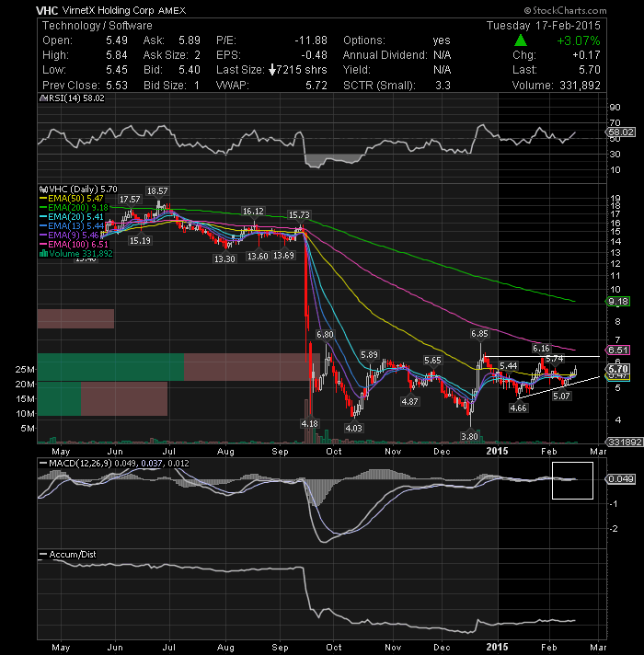
Task: Select the VHC ticker symbol
Action: coord(47,10)
